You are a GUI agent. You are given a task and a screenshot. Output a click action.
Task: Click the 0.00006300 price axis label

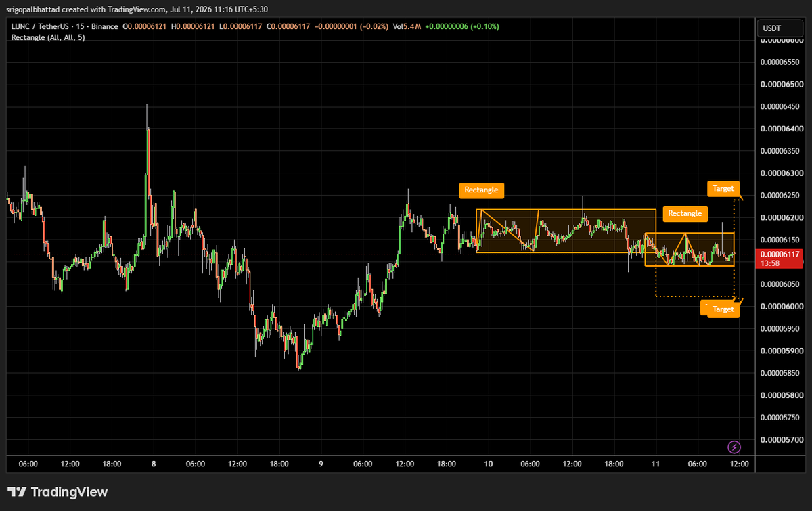782,173
